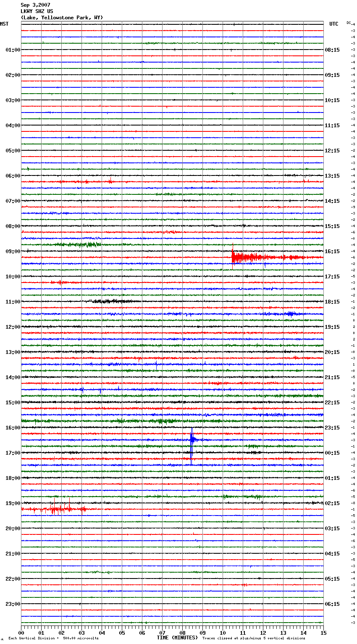357x644 pixels.
Task: Select the 09:00 MST row label
Action: [13, 251]
